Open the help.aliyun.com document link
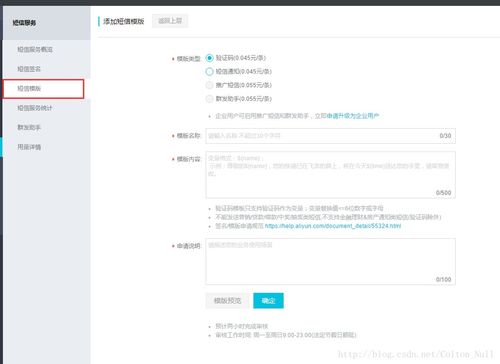 click(x=333, y=226)
